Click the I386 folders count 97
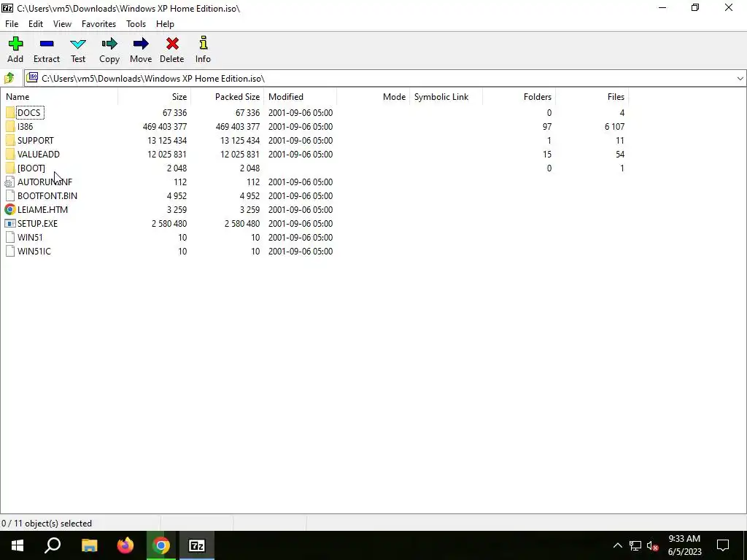747x560 pixels. point(547,127)
